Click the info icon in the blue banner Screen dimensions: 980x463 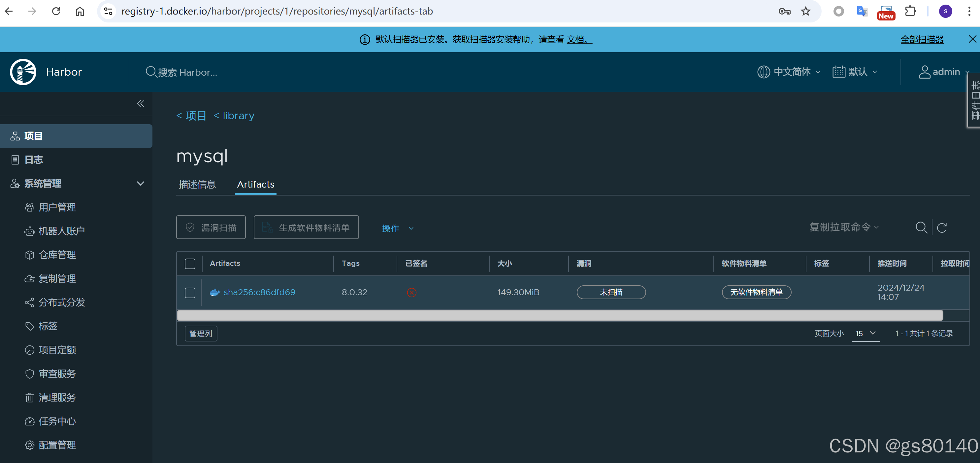coord(365,40)
